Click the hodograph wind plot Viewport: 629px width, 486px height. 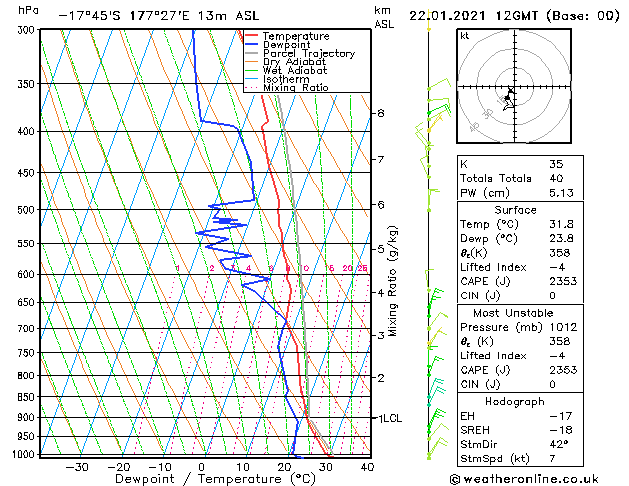(x=514, y=86)
